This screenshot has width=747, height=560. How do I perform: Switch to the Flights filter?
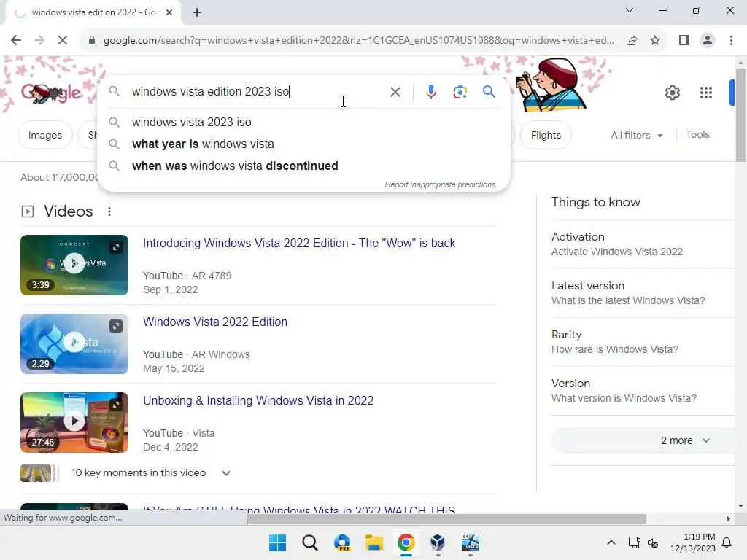pyautogui.click(x=546, y=135)
